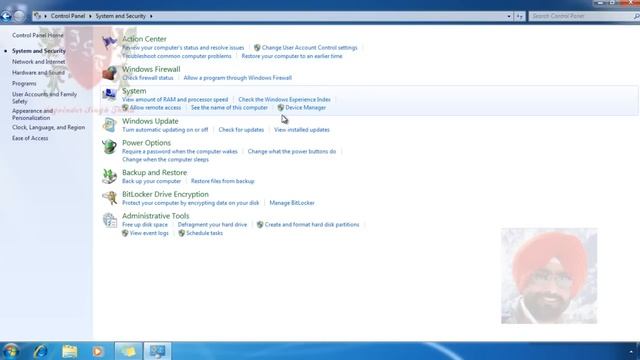This screenshot has height=360, width=640.
Task: Click the Backup and Restore icon
Action: click(x=109, y=176)
